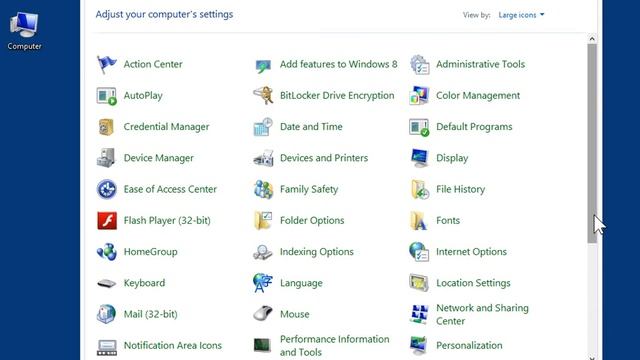Click the Folder Options icon
The image size is (640, 360).
pos(263,221)
